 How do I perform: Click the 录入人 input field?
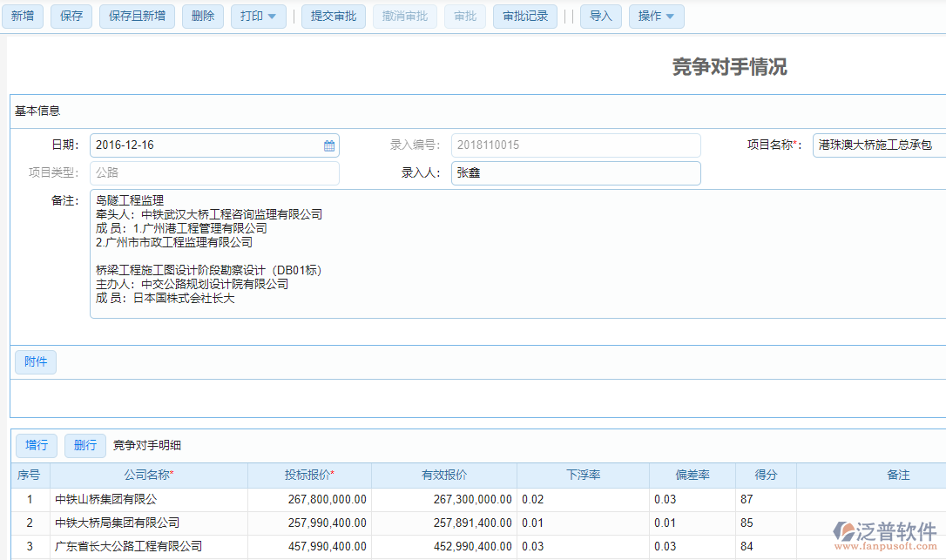point(575,173)
